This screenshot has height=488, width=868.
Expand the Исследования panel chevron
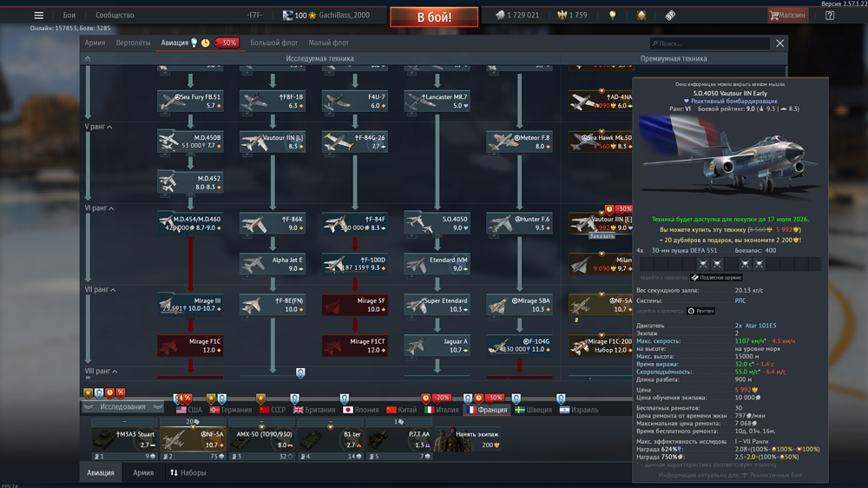(158, 406)
